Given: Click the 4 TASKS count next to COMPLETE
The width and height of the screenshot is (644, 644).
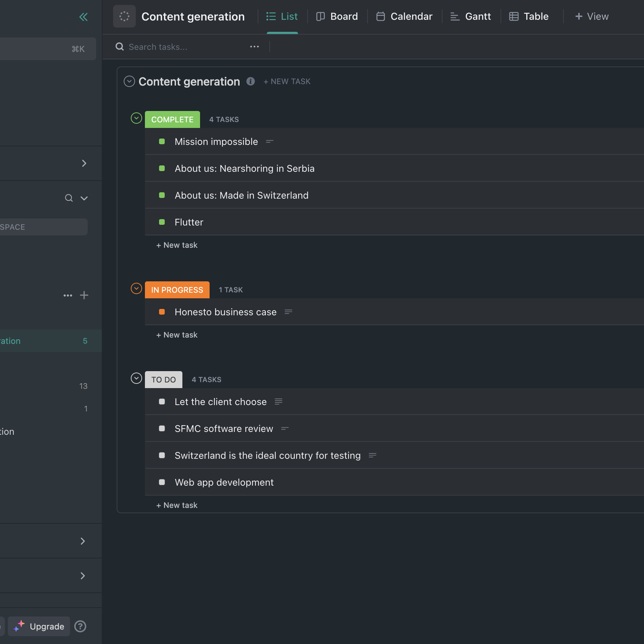Looking at the screenshot, I should click(224, 119).
